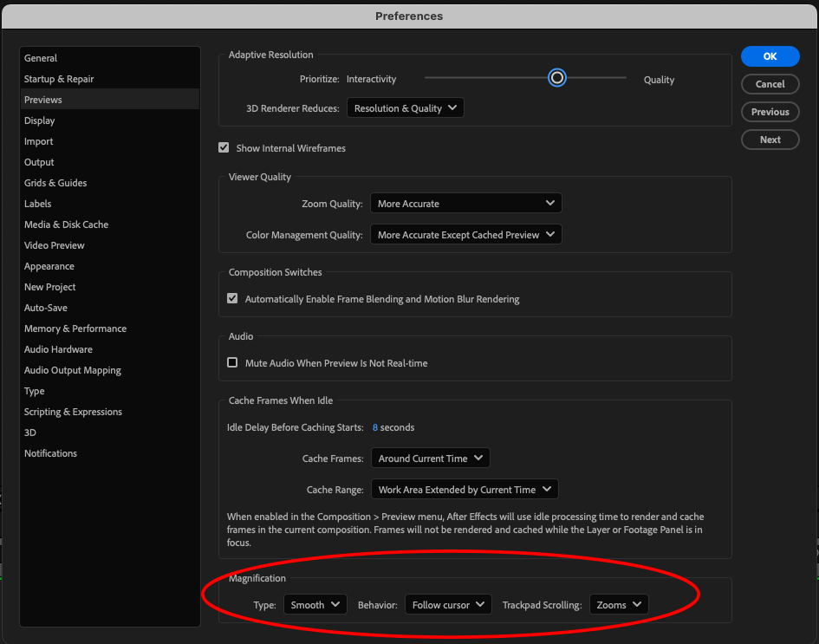The width and height of the screenshot is (819, 644).
Task: Click the Cancel button
Action: click(x=770, y=83)
